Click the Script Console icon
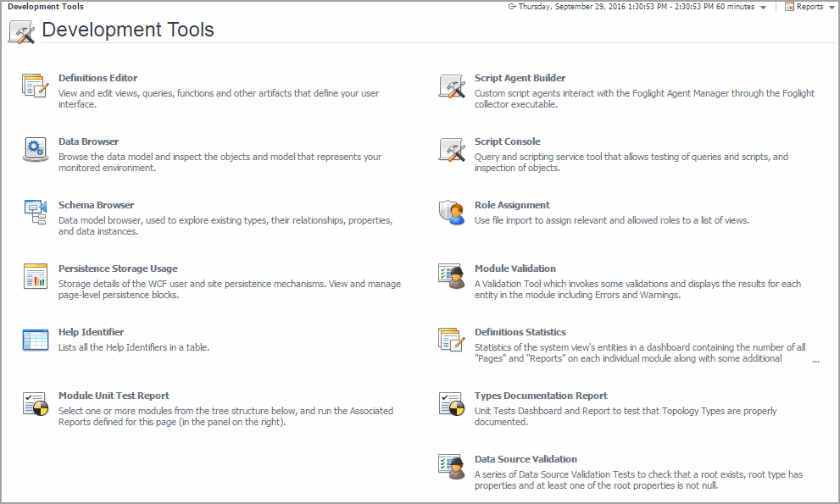Image resolution: width=840 pixels, height=504 pixels. pyautogui.click(x=452, y=149)
